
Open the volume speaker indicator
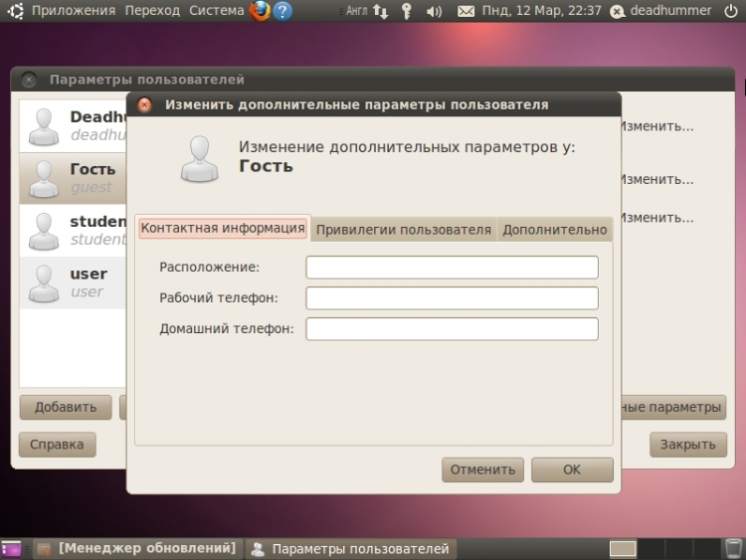[x=434, y=11]
